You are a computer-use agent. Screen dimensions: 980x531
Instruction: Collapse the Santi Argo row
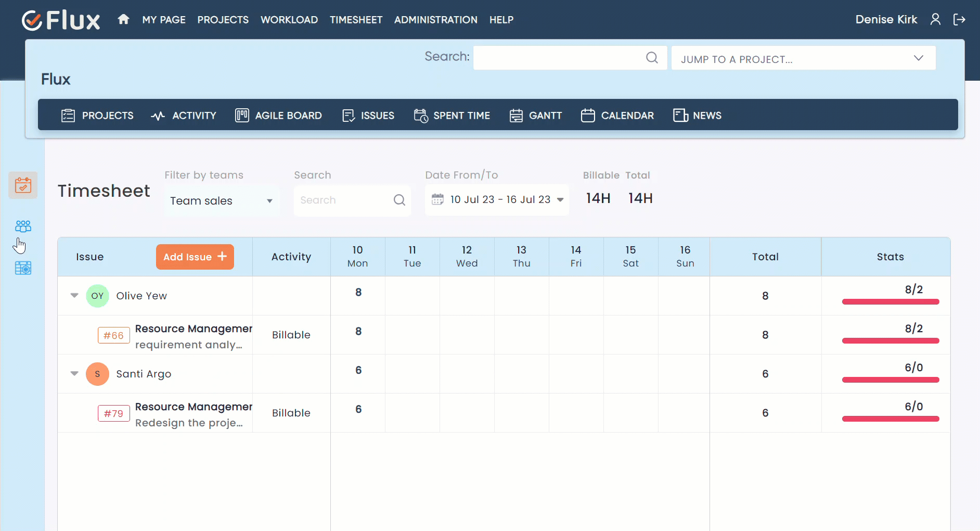pyautogui.click(x=74, y=374)
